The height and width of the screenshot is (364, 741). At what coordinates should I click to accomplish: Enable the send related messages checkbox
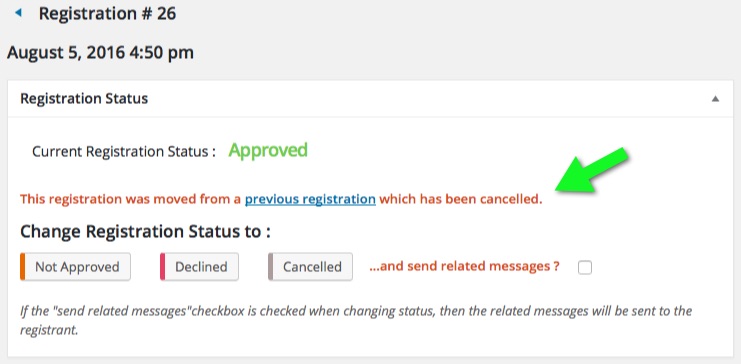coord(585,268)
